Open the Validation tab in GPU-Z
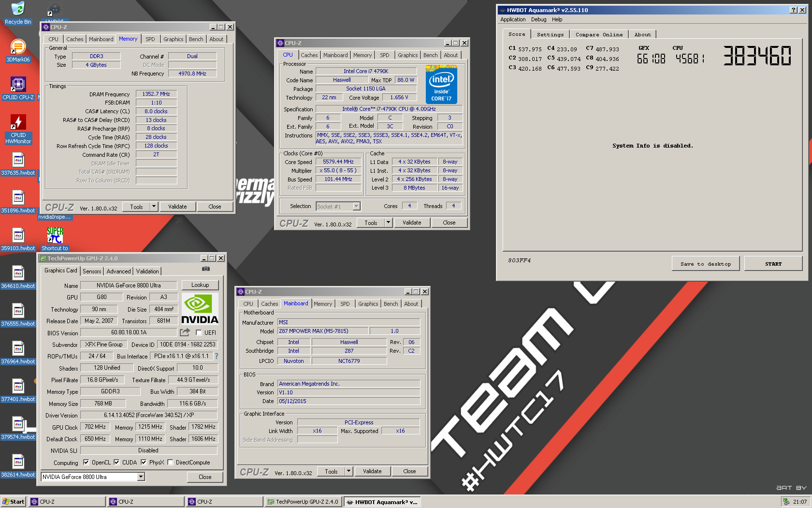This screenshot has height=508, width=812. coord(147,271)
